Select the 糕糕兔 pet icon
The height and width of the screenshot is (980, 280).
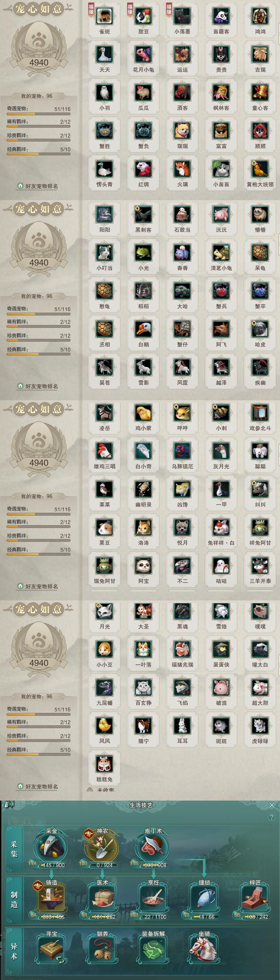tap(104, 764)
